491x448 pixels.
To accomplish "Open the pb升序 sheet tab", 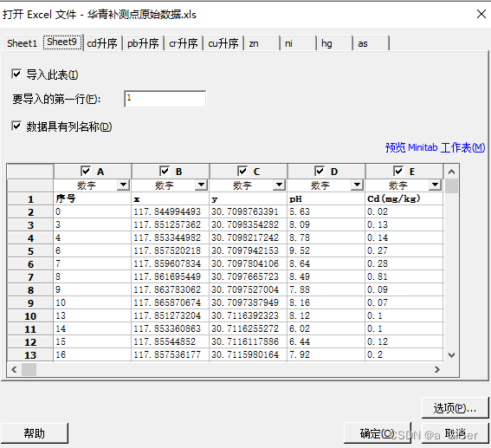I will click(143, 43).
